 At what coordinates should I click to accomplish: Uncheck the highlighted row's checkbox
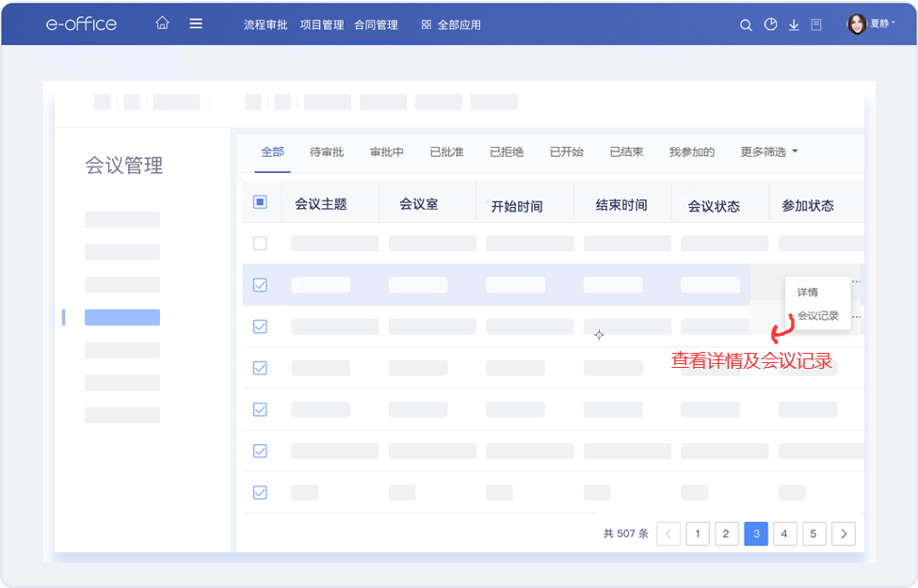pyautogui.click(x=261, y=285)
